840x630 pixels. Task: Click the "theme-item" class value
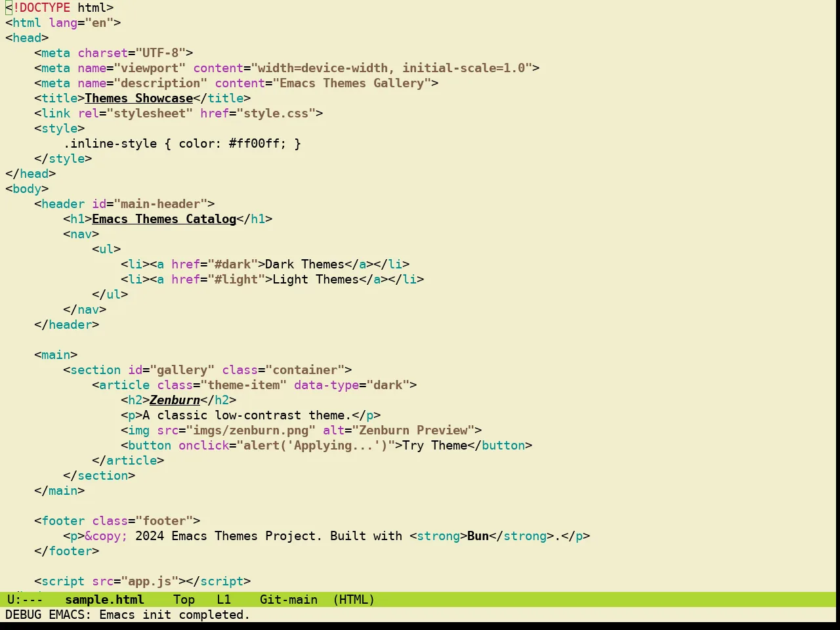pyautogui.click(x=243, y=385)
